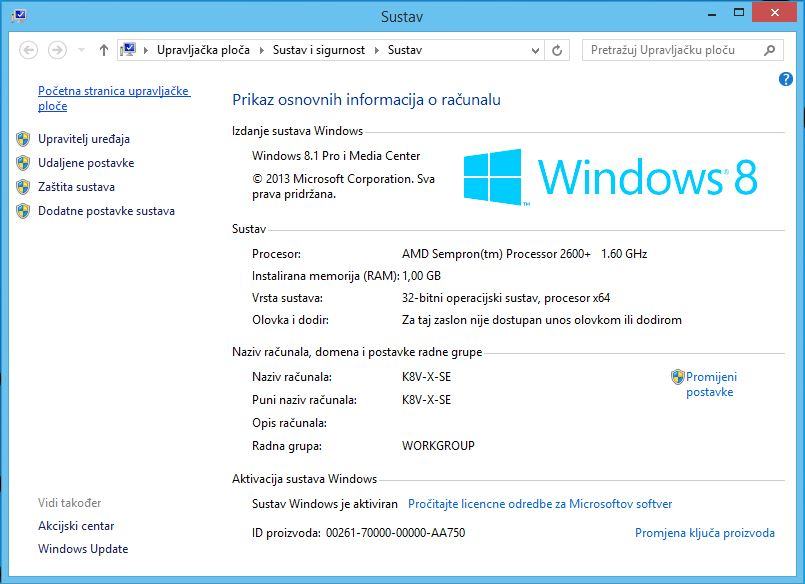Click the WORKGROUP value

tap(438, 446)
